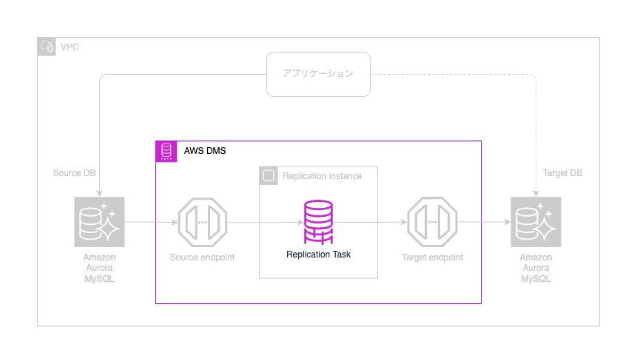Click the "VPC" label

point(70,47)
